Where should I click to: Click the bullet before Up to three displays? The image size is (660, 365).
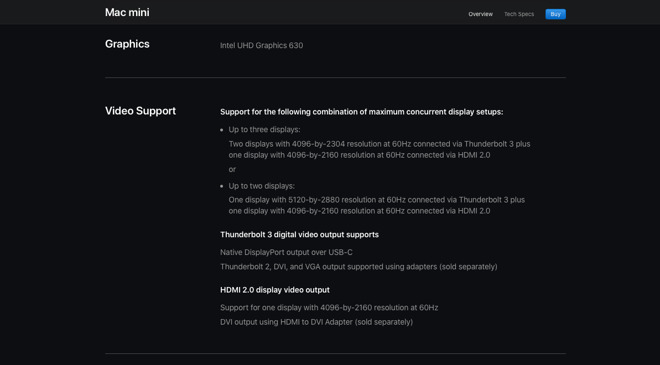point(222,130)
